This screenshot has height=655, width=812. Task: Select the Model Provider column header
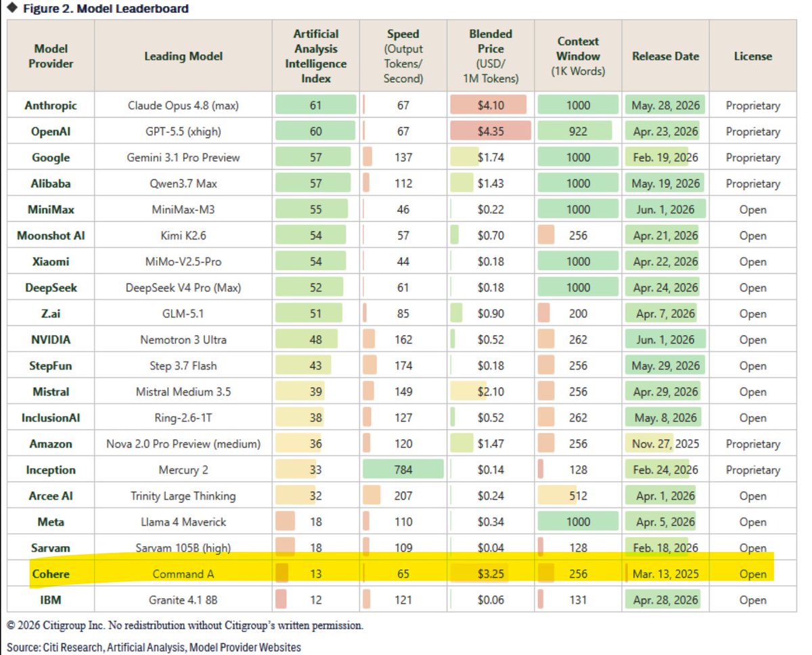click(51, 56)
